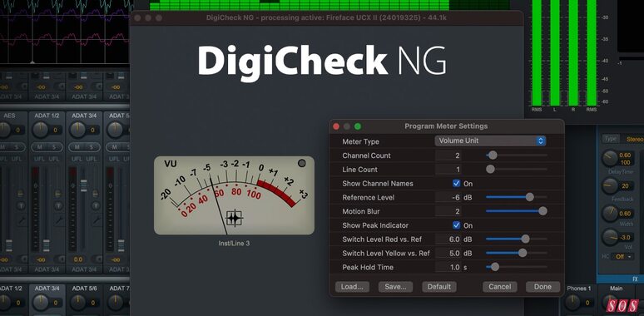Click the ADAT 3/4 strip fader handle
This screenshot has height=316, width=644.
coord(84,185)
